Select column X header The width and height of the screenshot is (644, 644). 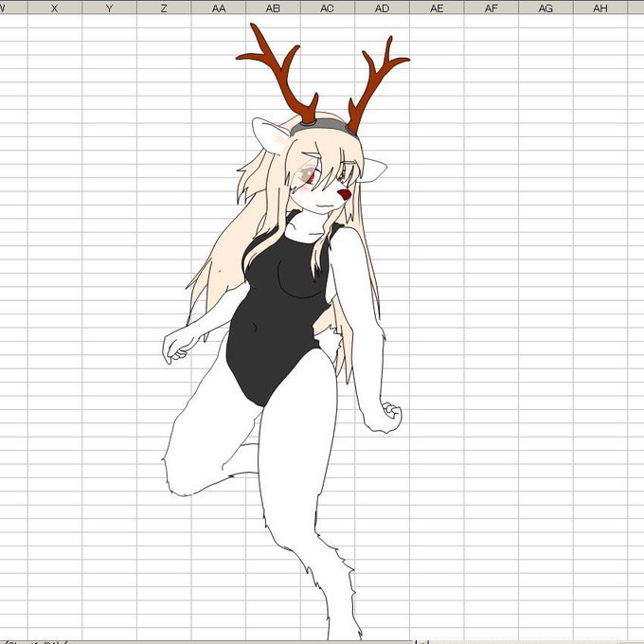click(55, 8)
